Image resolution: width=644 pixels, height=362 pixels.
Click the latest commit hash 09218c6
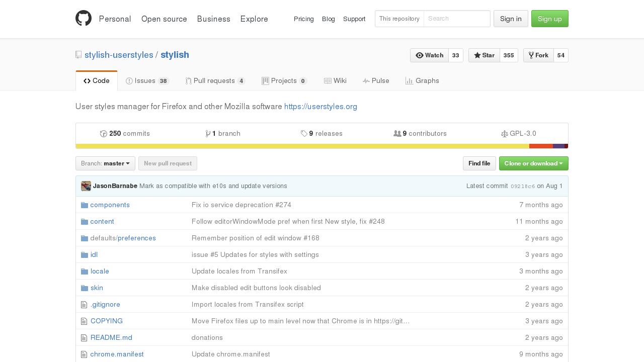coord(523,186)
